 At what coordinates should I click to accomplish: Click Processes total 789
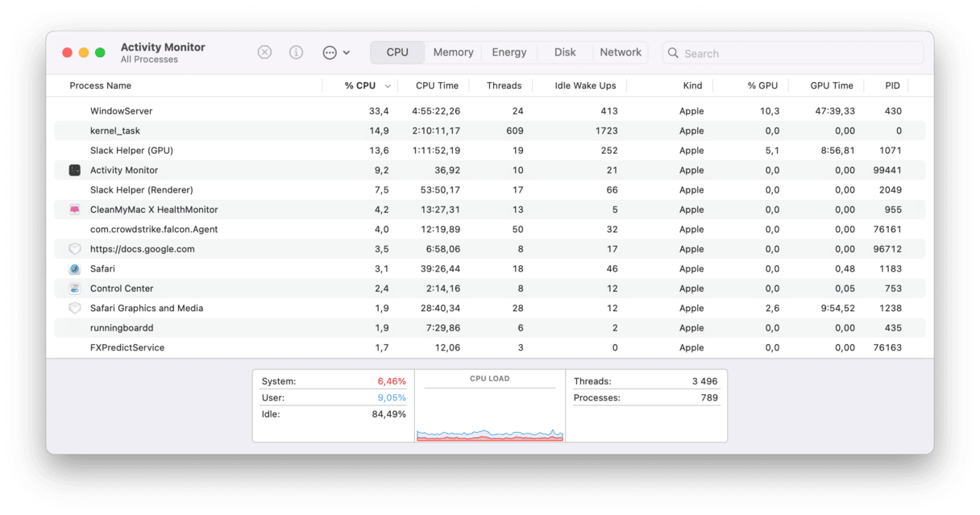[709, 398]
